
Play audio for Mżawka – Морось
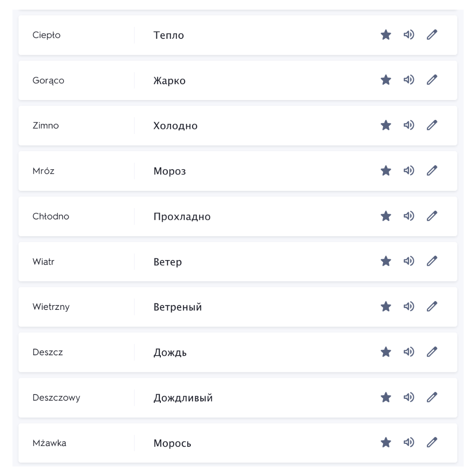(x=409, y=442)
